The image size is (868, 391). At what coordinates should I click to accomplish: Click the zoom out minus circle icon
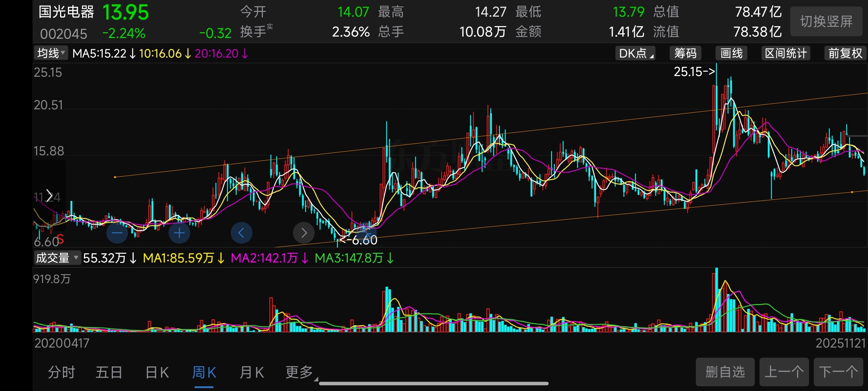click(x=117, y=233)
